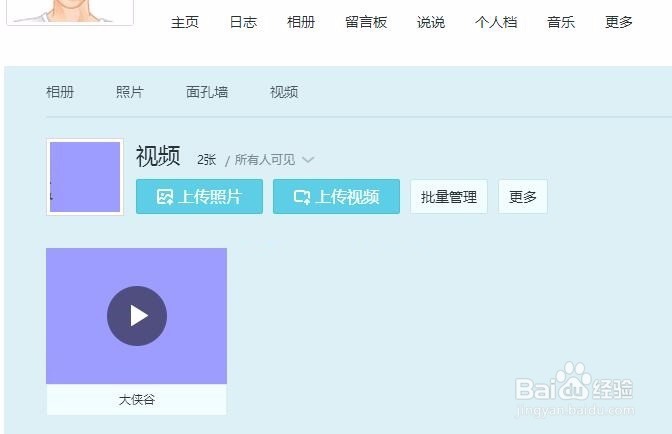Click the 视频 album cover thumbnail
672x434 pixels.
coord(85,177)
